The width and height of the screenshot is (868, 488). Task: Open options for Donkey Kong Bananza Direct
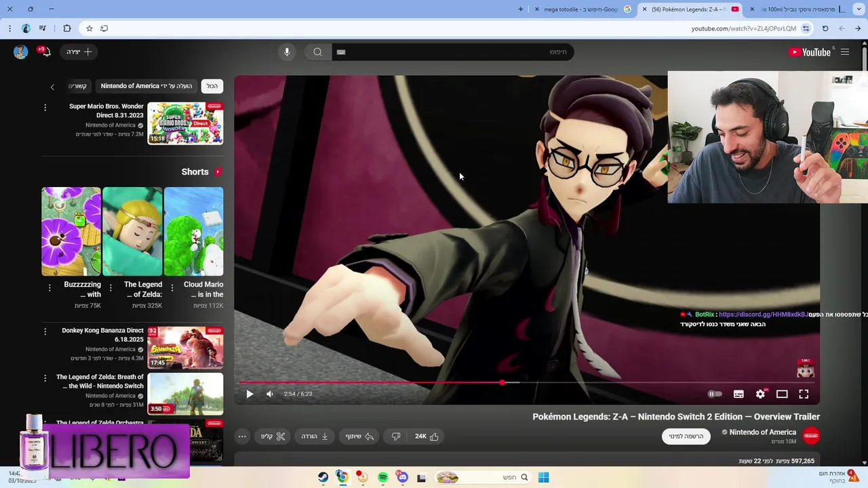pos(45,331)
